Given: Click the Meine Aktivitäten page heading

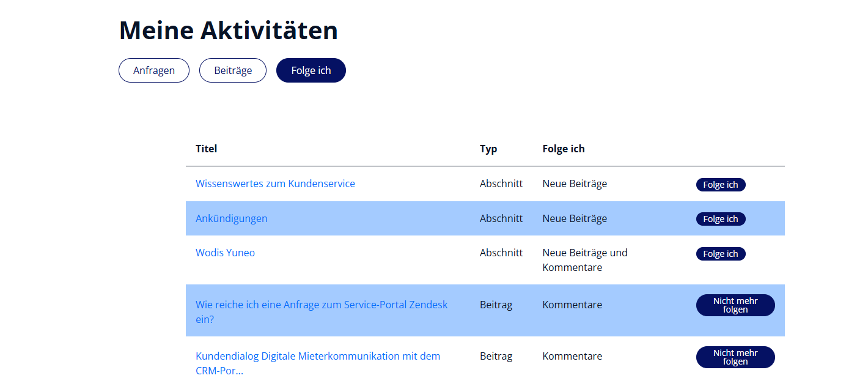Looking at the screenshot, I should click(x=228, y=30).
